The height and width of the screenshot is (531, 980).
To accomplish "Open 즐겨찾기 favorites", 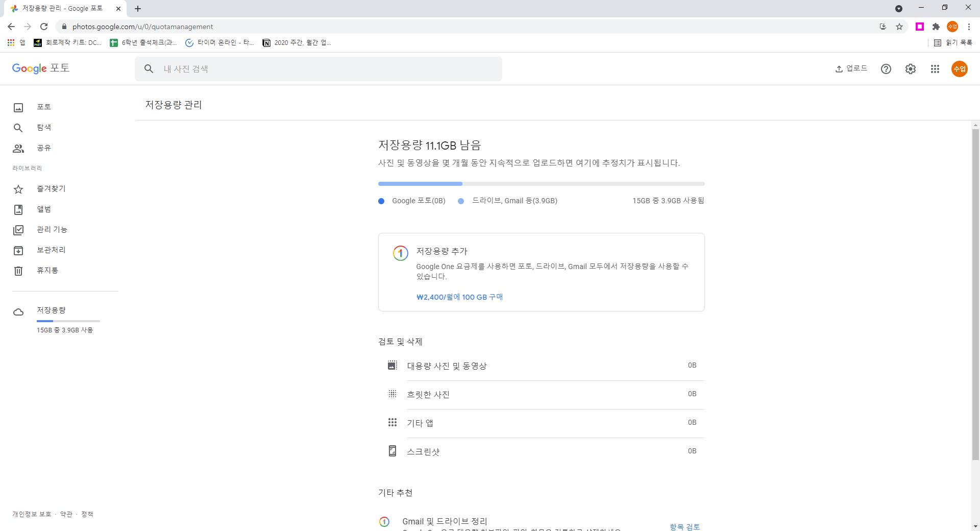I will pos(51,188).
